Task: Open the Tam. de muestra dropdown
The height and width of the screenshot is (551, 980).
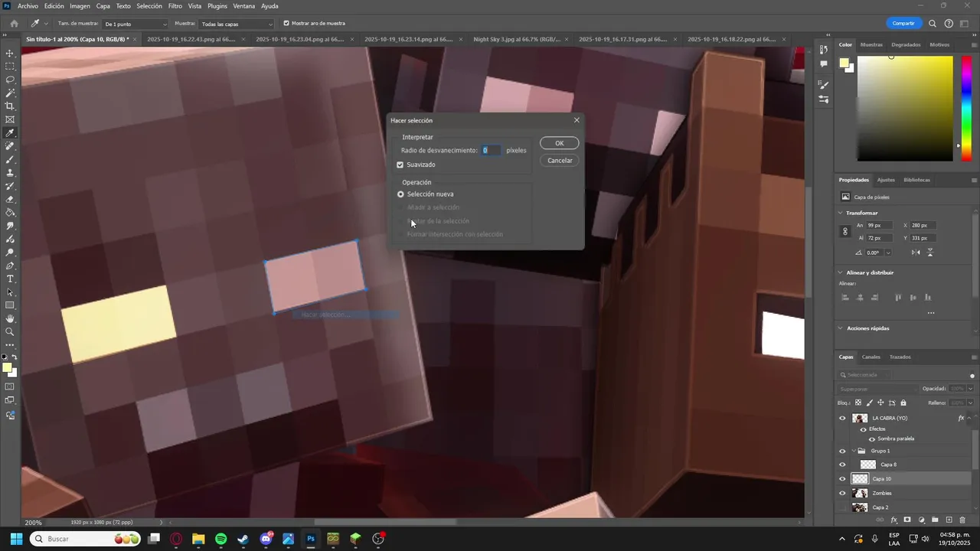Action: coord(135,24)
